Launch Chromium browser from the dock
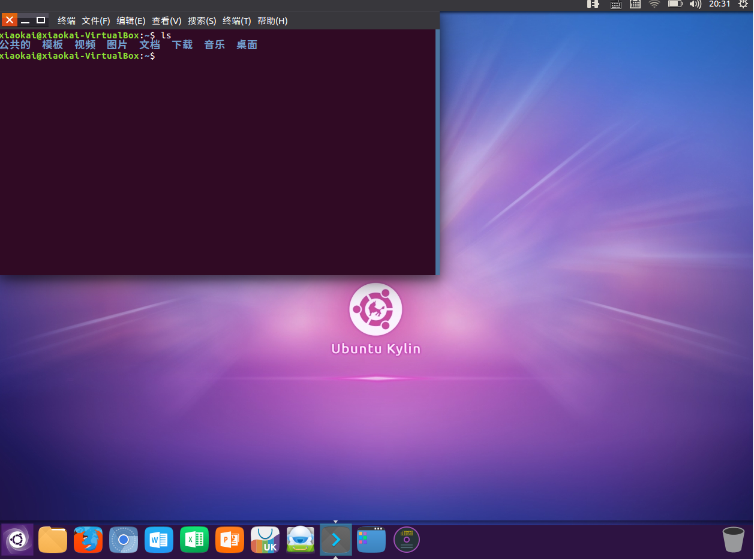This screenshot has height=560, width=754. (x=124, y=540)
